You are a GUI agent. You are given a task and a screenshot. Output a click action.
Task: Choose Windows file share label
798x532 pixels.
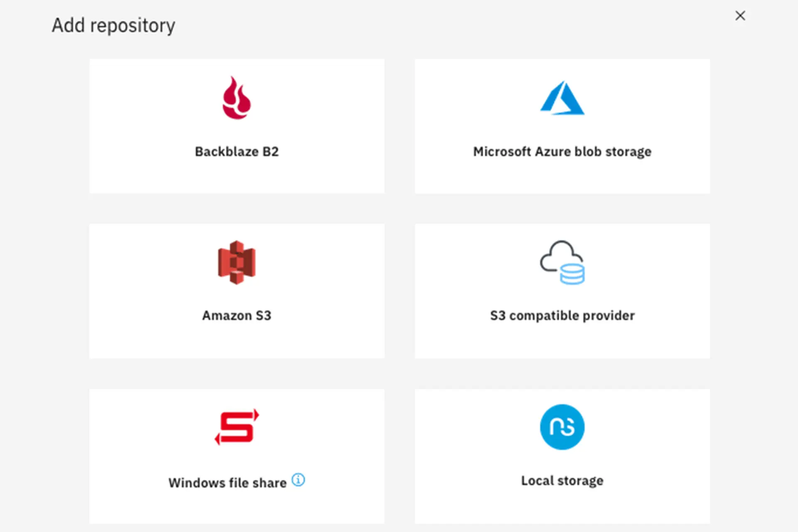[x=227, y=483]
